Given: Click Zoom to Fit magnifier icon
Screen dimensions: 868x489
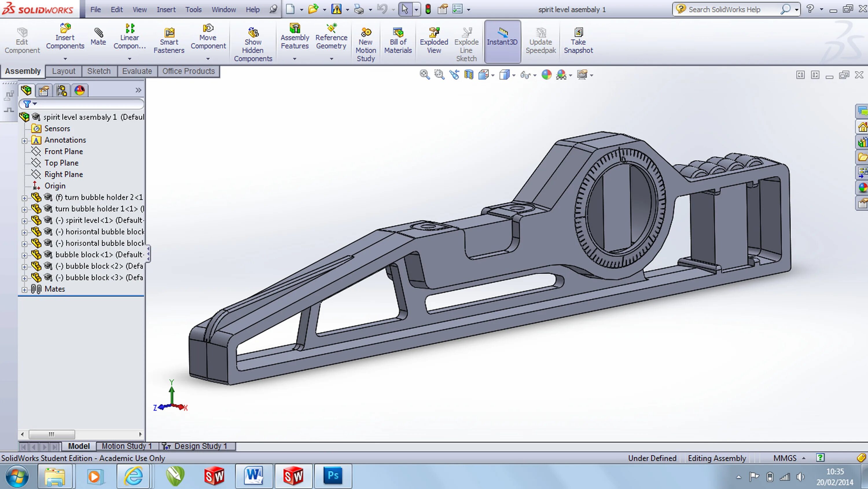Looking at the screenshot, I should (x=424, y=74).
